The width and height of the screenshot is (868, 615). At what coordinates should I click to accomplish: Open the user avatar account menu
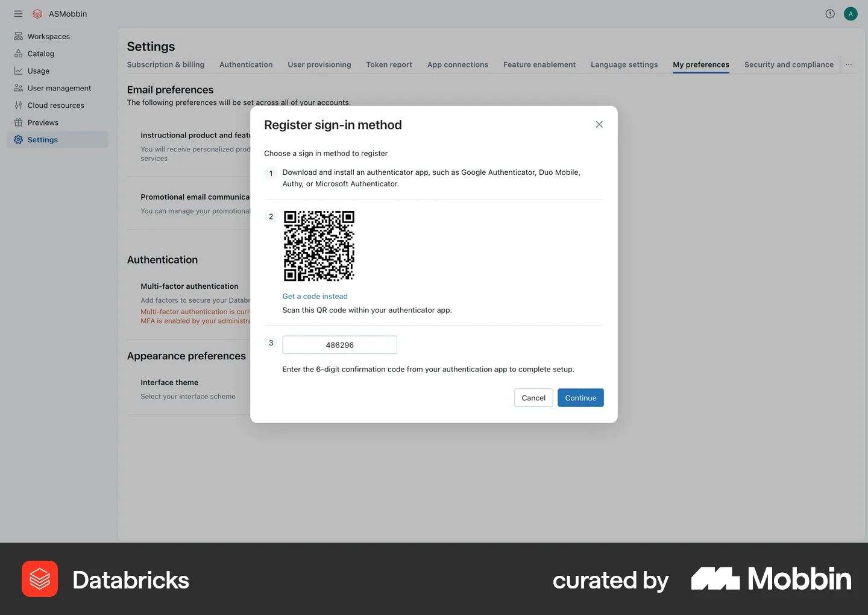[x=851, y=14]
